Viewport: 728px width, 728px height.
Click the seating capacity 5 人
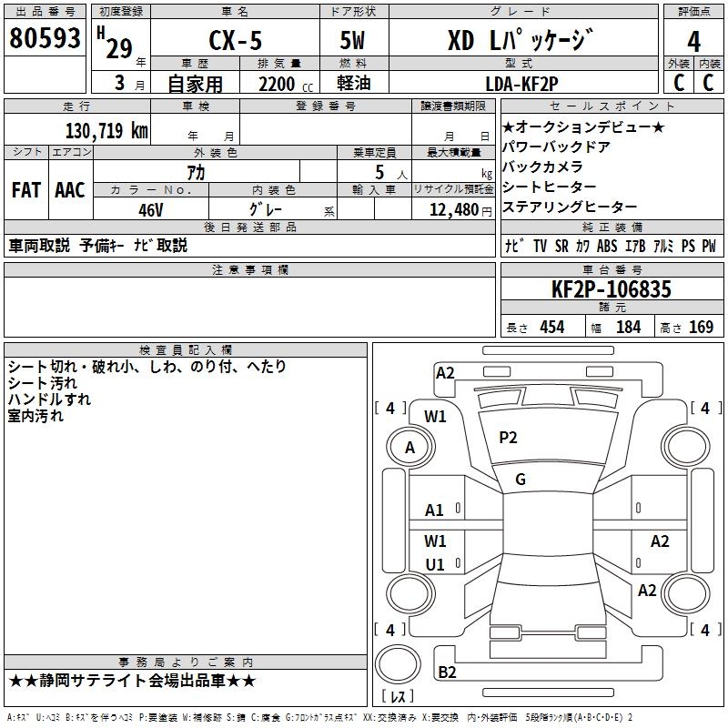click(x=391, y=173)
